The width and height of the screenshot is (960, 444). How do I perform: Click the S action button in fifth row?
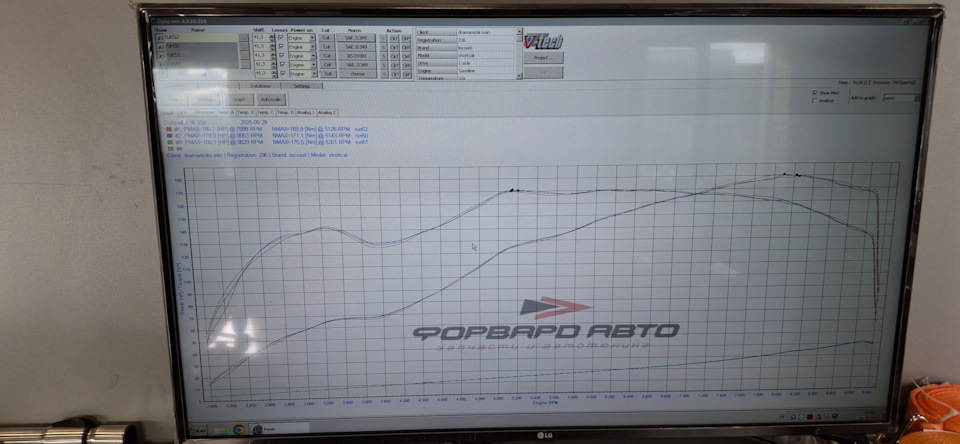[384, 74]
